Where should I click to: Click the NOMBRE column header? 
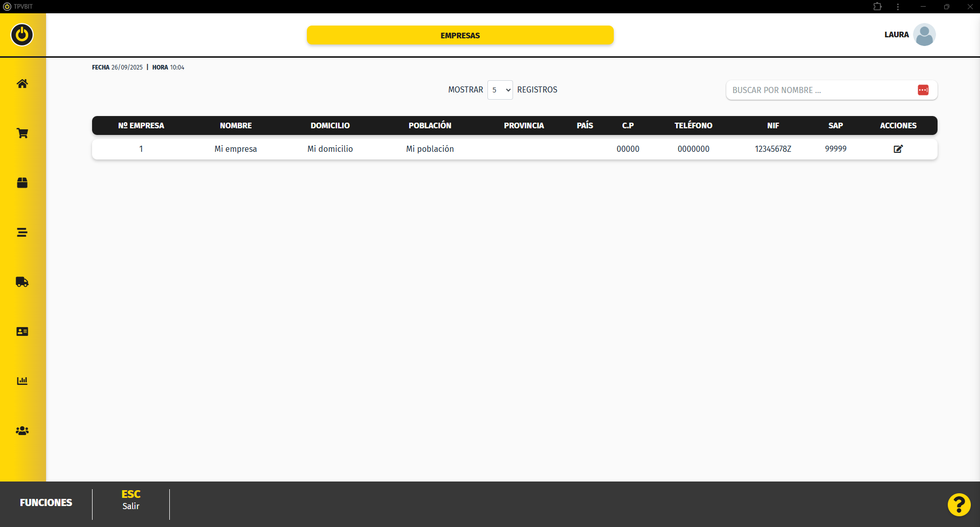pos(236,126)
